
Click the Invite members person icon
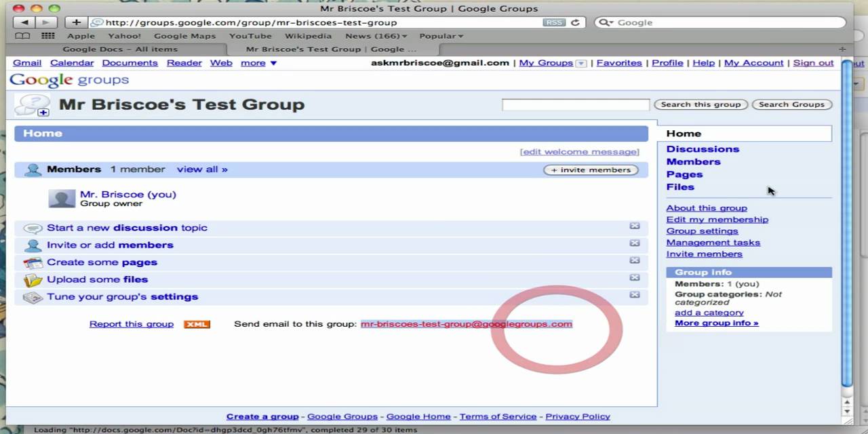click(33, 245)
